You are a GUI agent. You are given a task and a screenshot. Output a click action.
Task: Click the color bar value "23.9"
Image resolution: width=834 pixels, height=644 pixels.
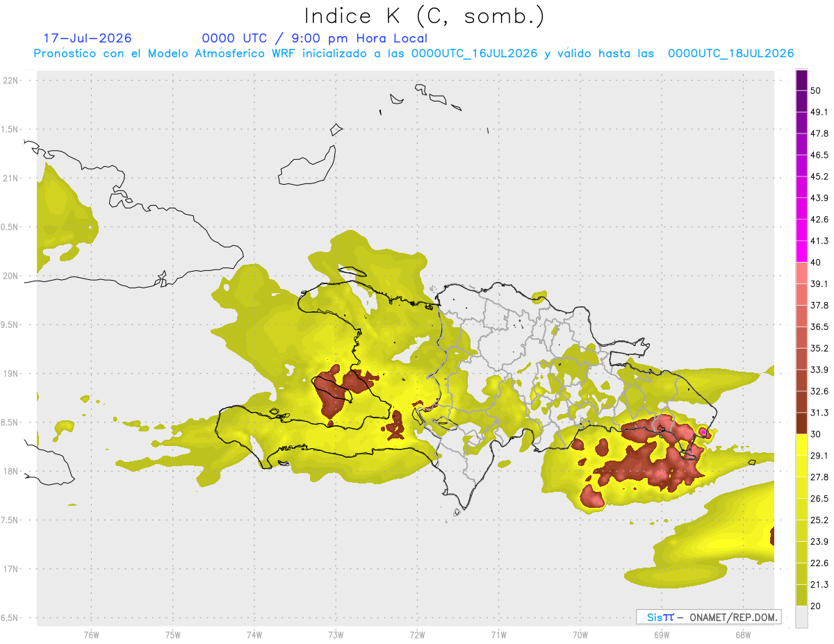point(819,542)
